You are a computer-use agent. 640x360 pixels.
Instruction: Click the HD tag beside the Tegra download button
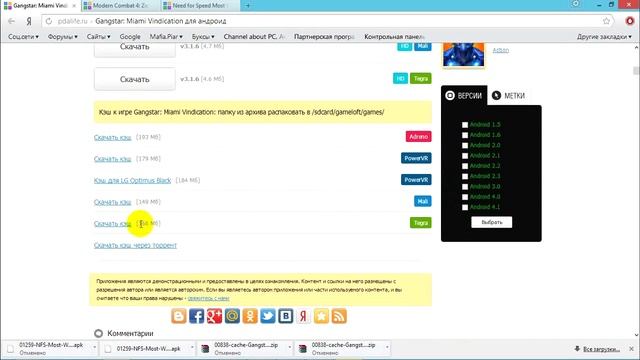(x=400, y=78)
